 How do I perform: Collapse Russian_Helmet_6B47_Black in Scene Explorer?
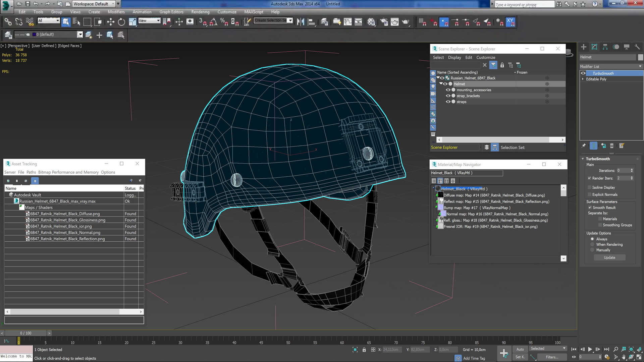[438, 78]
